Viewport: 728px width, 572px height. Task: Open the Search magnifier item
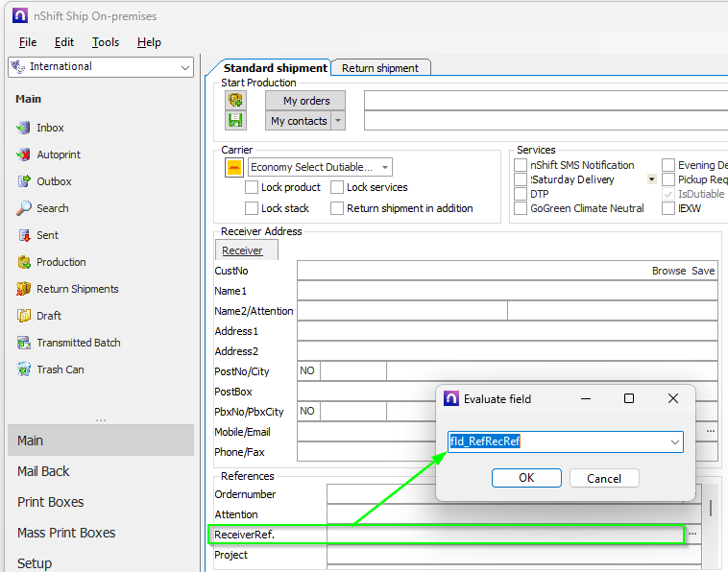23,208
